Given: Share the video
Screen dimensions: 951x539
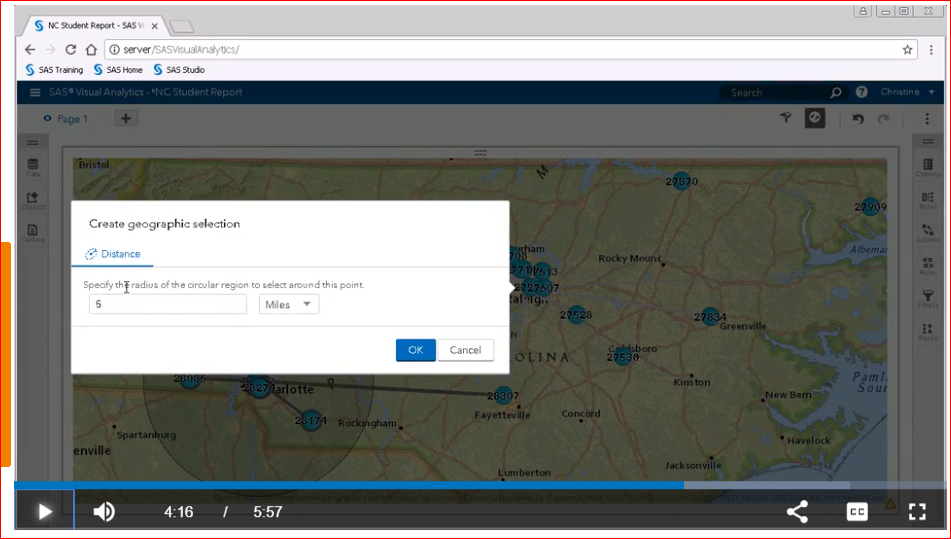Looking at the screenshot, I should pyautogui.click(x=797, y=512).
